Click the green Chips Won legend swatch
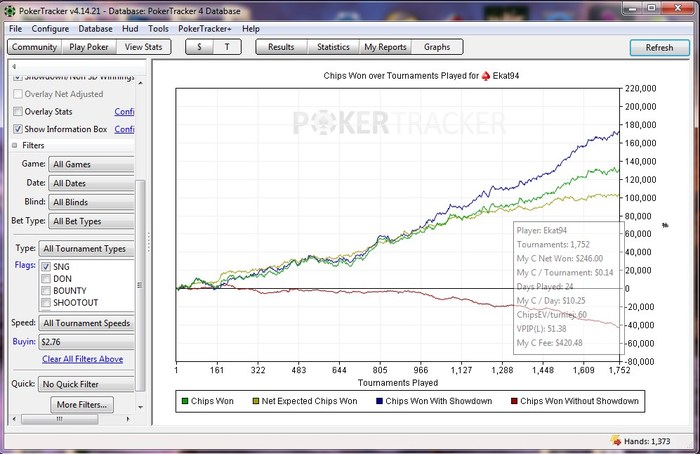 [x=185, y=401]
